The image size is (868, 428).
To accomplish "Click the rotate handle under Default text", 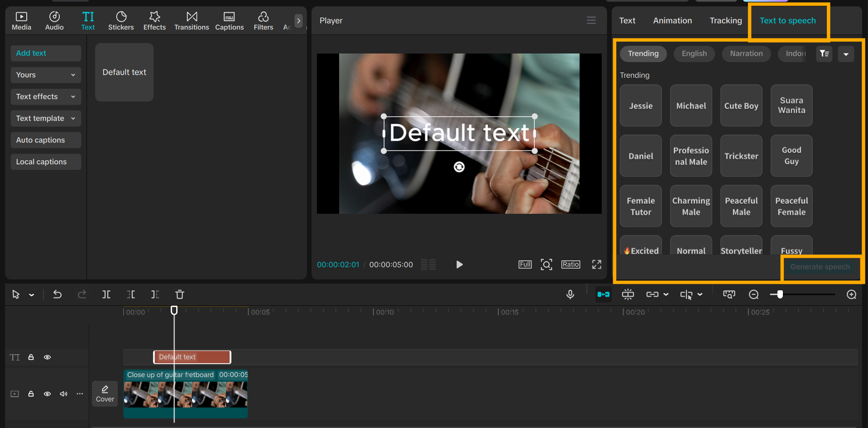I will coord(459,167).
